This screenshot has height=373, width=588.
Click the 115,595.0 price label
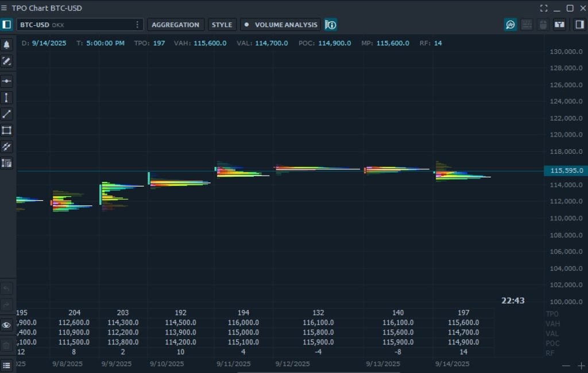(x=565, y=170)
